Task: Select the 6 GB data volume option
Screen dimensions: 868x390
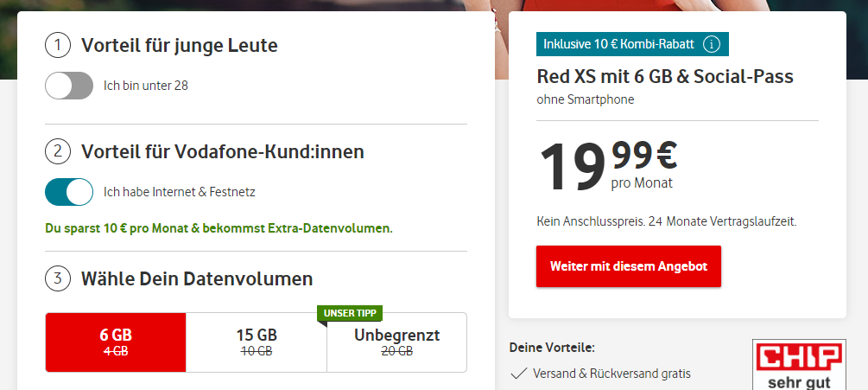Action: coord(116,342)
